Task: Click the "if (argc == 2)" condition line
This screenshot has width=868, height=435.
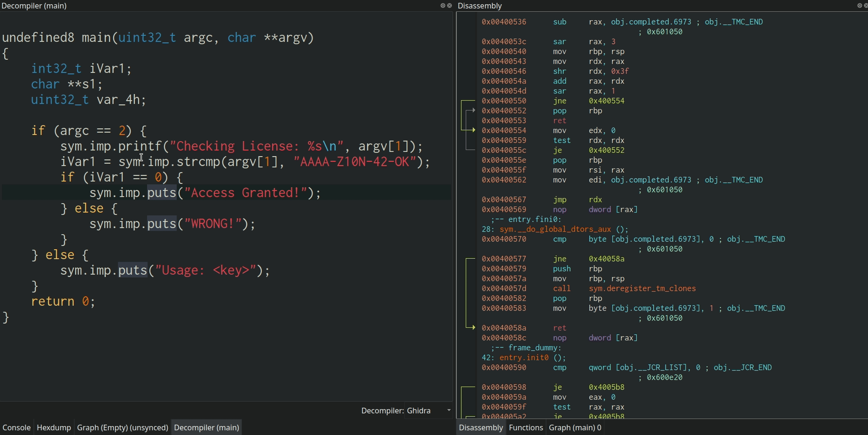Action: [x=89, y=131]
